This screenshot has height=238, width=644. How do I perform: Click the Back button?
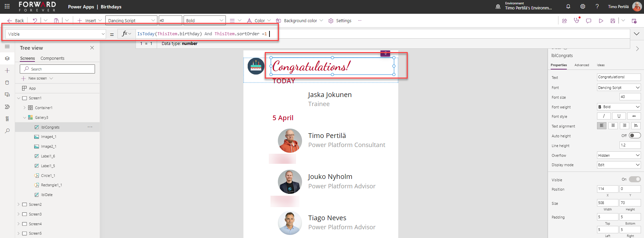pos(16,20)
